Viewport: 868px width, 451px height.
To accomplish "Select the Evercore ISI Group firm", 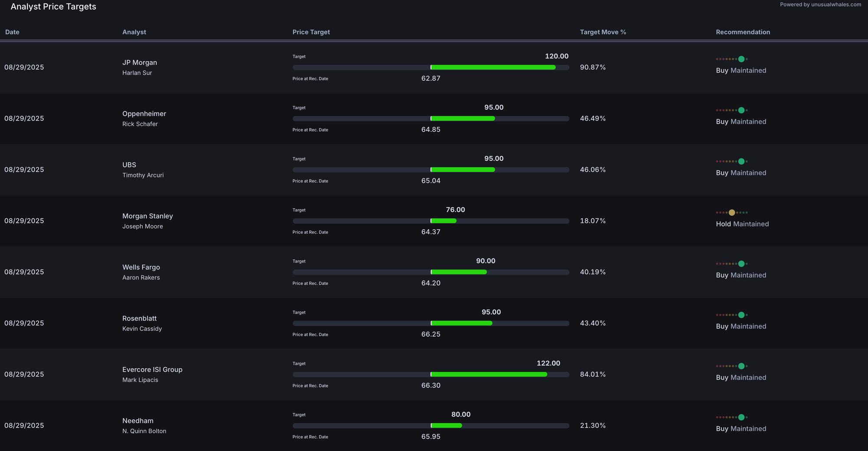I will pyautogui.click(x=152, y=370).
